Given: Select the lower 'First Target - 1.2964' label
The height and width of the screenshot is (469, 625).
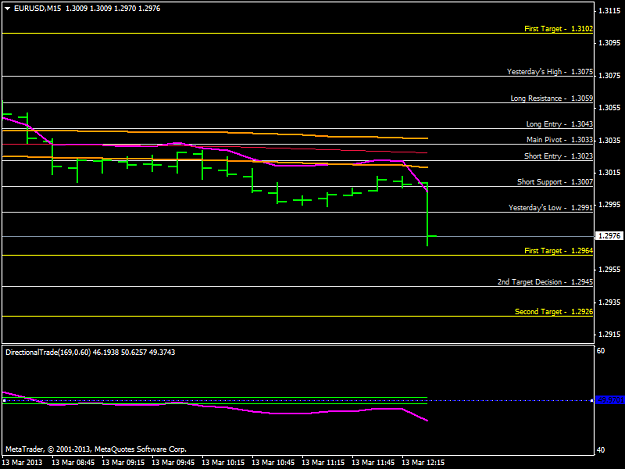Looking at the screenshot, I should pos(558,251).
